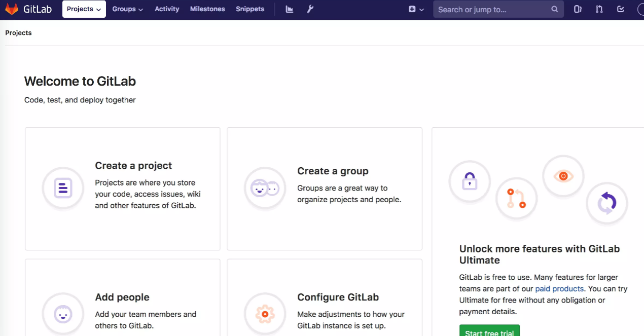Click the Add people face icon
644x336 pixels.
click(63, 314)
